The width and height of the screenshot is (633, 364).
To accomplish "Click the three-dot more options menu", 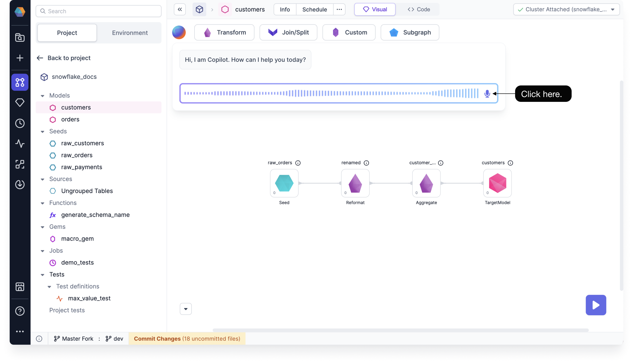I will click(339, 10).
